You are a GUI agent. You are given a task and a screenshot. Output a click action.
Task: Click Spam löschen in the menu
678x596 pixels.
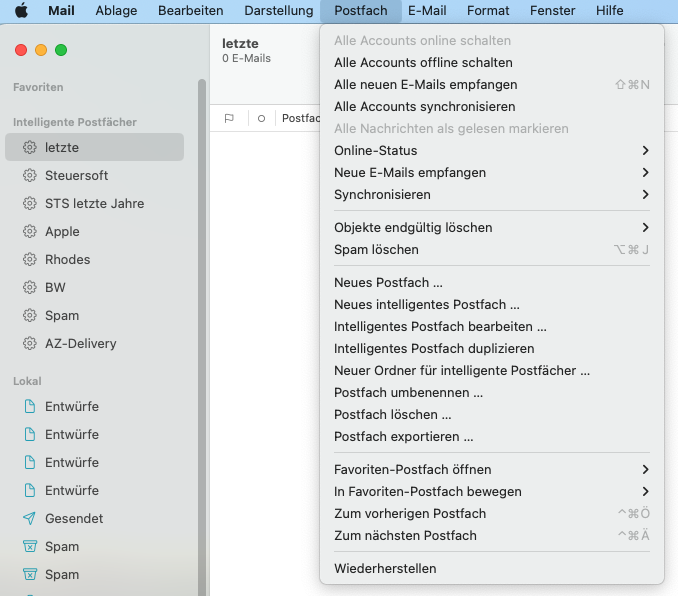(376, 249)
